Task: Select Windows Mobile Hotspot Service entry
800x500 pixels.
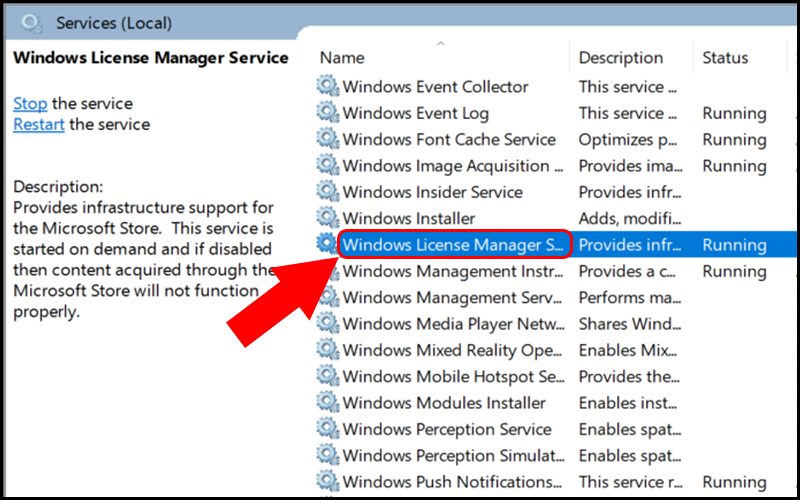Action: 453,377
